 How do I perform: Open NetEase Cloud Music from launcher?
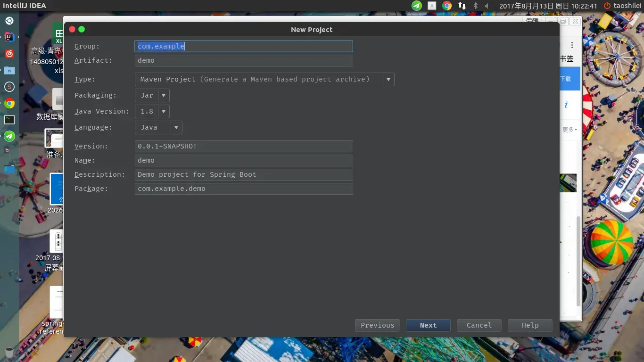tap(9, 54)
